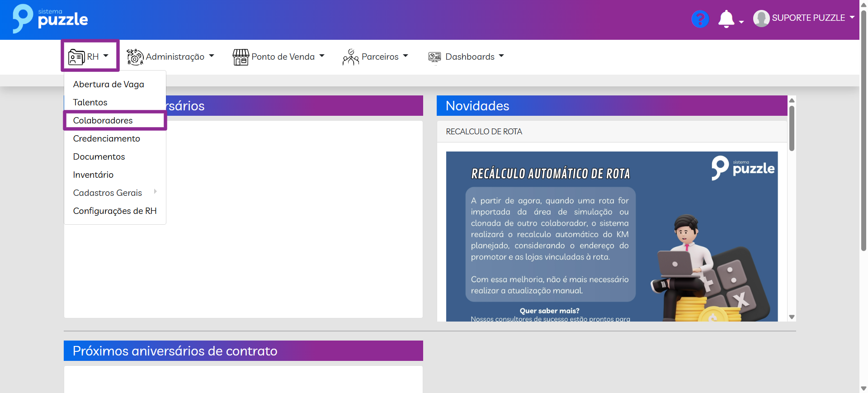Image resolution: width=868 pixels, height=393 pixels.
Task: Click the Puzzle logo in header
Action: pyautogui.click(x=50, y=19)
